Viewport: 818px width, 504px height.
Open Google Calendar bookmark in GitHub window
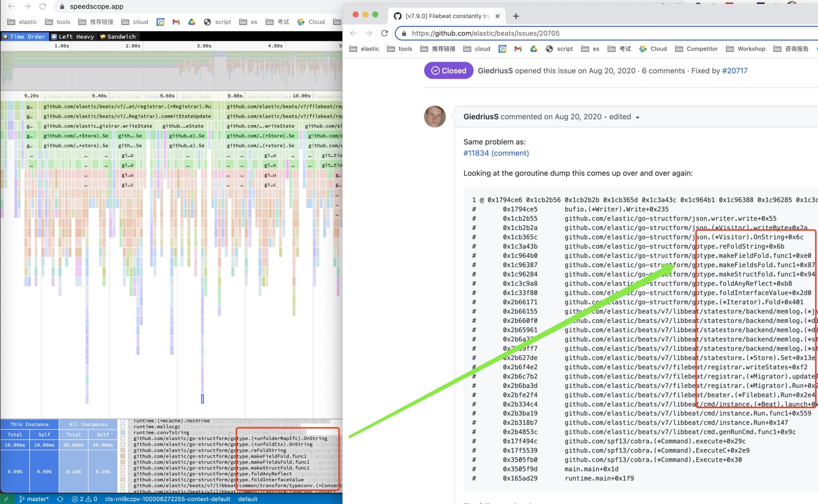(502, 49)
